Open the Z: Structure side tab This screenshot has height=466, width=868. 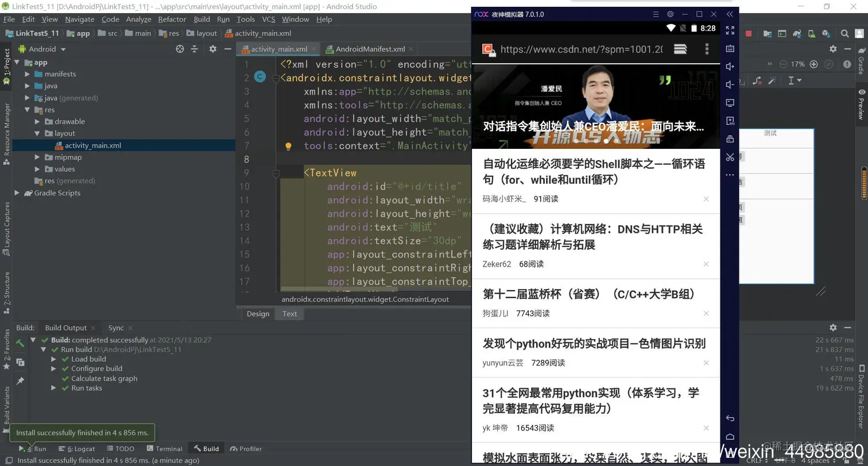click(6, 292)
